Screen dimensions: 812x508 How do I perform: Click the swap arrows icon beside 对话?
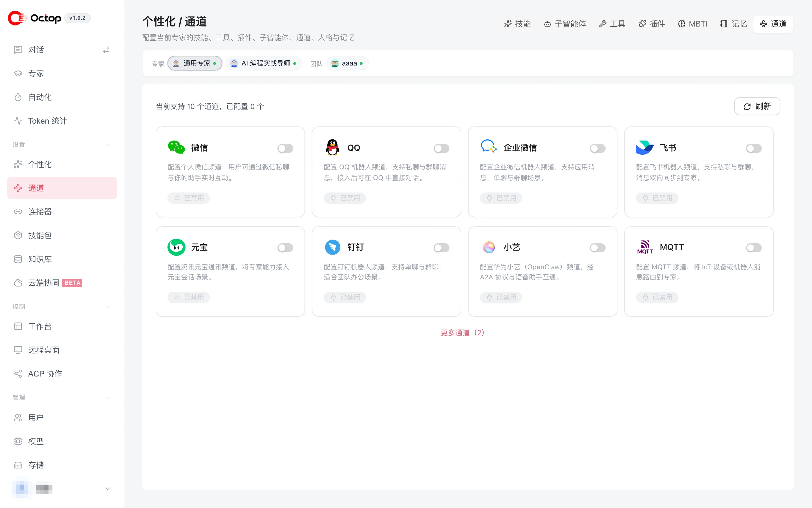106,50
